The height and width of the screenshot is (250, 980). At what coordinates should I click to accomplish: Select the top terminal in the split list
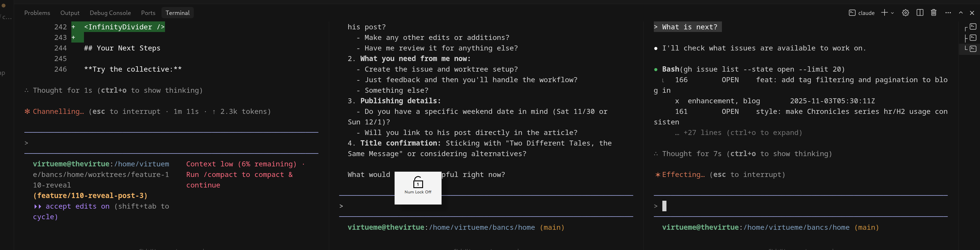(973, 27)
